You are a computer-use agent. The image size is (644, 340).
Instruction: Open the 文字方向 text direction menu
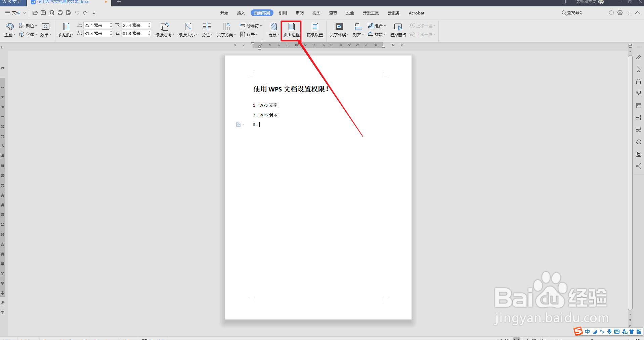pyautogui.click(x=226, y=30)
